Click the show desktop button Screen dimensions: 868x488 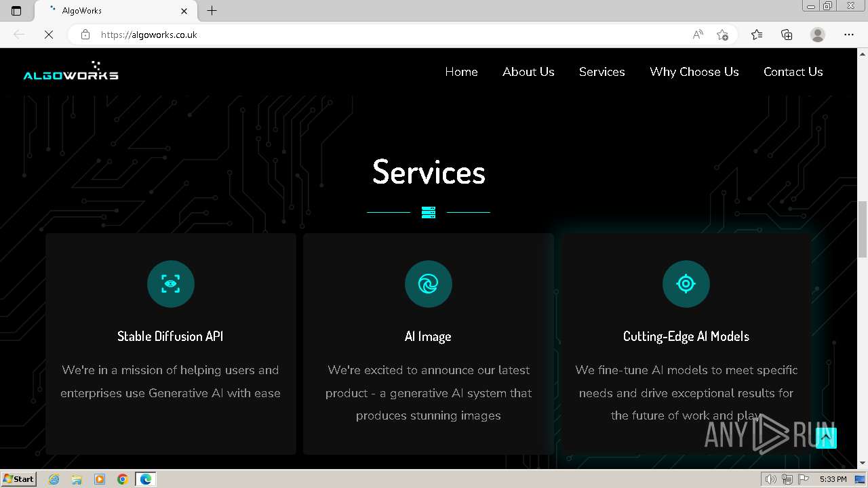[x=860, y=479]
